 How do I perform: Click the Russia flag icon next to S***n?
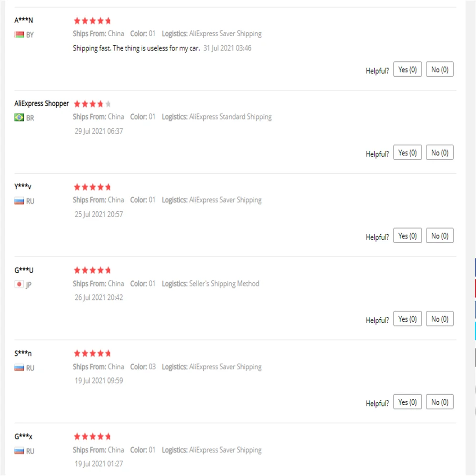tap(19, 367)
